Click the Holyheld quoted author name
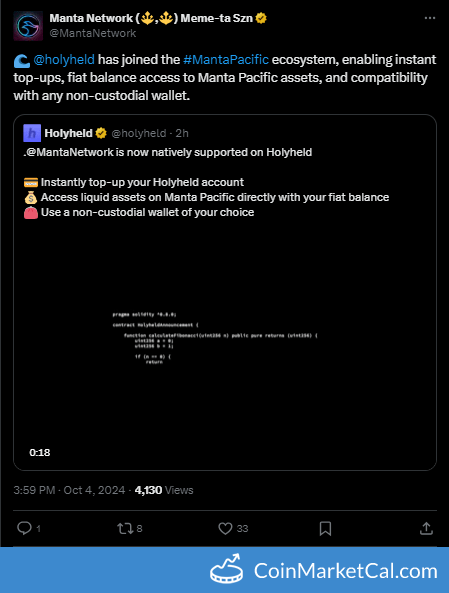449x593 pixels. (x=68, y=133)
